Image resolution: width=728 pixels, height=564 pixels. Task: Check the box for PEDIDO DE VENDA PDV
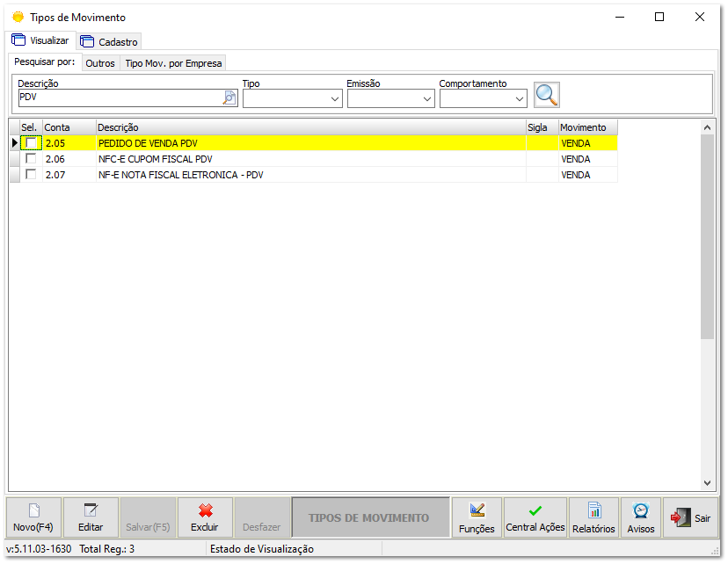pyautogui.click(x=32, y=142)
